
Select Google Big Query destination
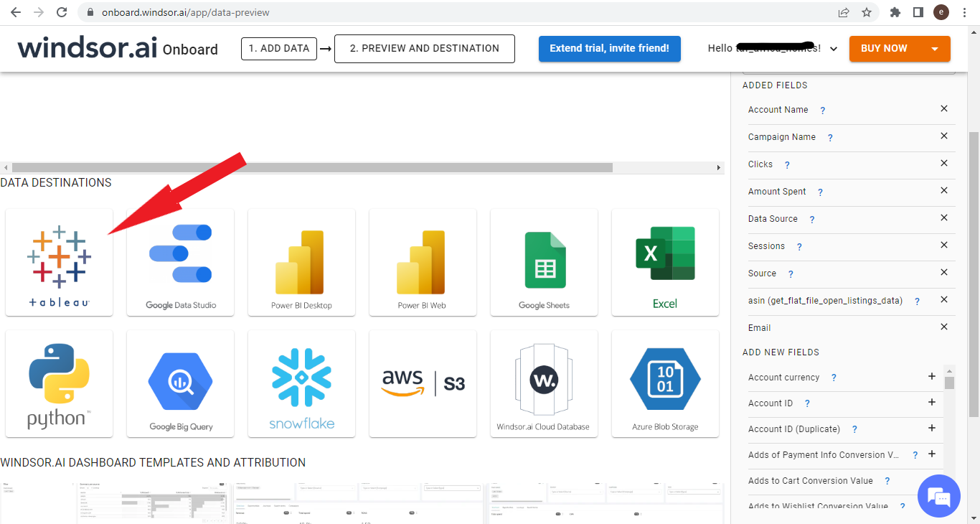(x=181, y=383)
